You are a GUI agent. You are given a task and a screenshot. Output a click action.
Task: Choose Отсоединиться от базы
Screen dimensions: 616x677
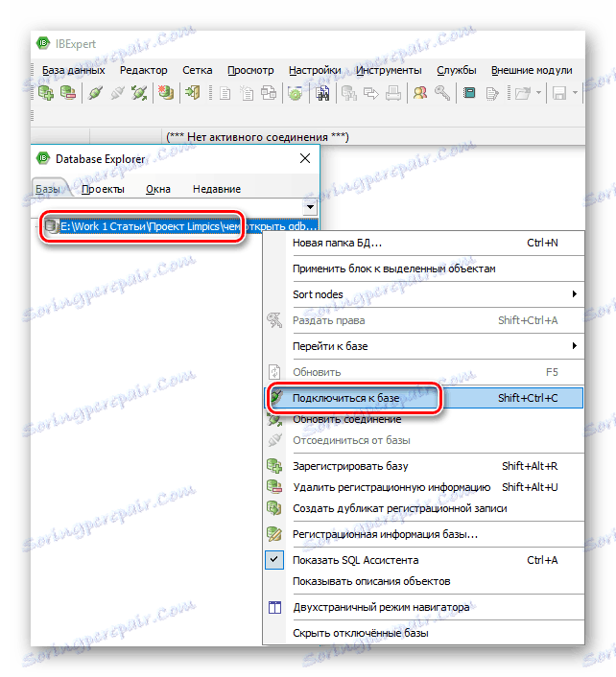point(424,440)
